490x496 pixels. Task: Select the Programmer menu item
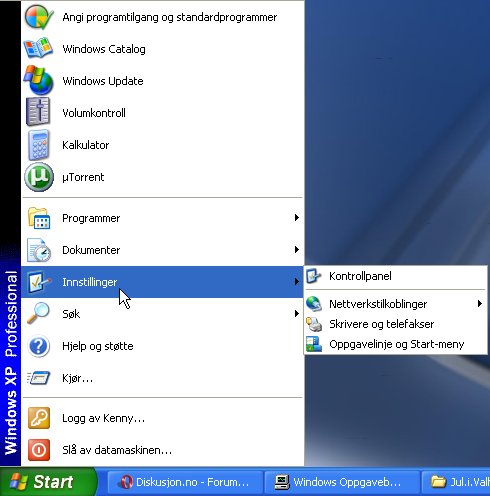162,218
